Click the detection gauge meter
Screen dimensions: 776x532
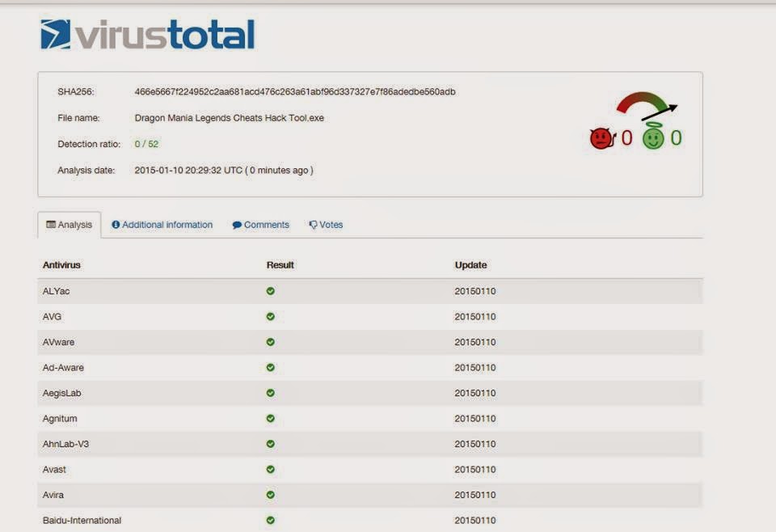pyautogui.click(x=647, y=105)
